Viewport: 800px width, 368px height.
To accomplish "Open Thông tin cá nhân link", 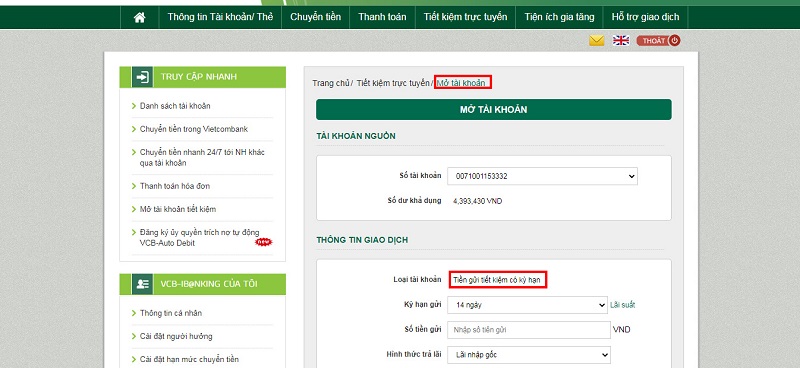I will 172,313.
